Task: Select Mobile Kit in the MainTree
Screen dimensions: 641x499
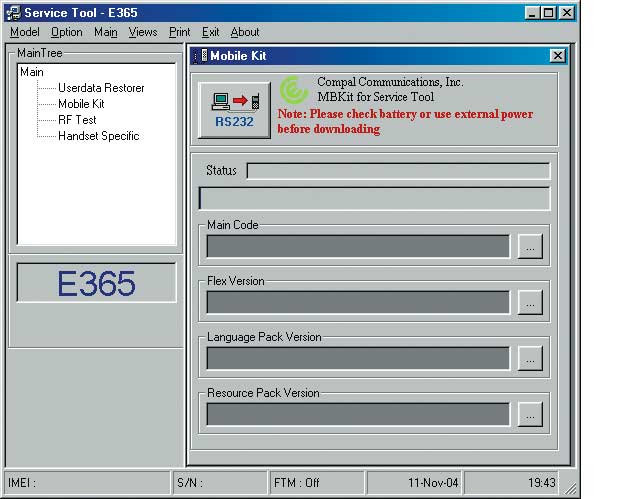Action: click(81, 104)
